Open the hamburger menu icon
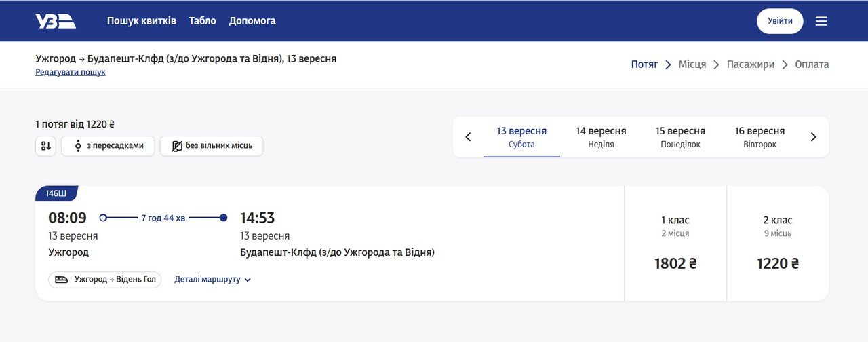The height and width of the screenshot is (342, 868). tap(821, 21)
